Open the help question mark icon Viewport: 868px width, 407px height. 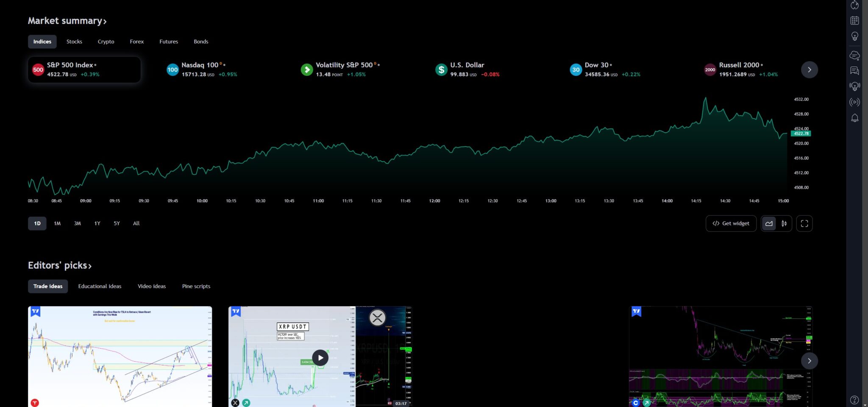855,400
